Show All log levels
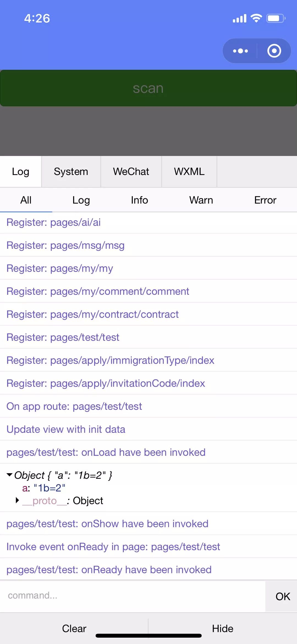The height and width of the screenshot is (644, 297). tap(26, 200)
